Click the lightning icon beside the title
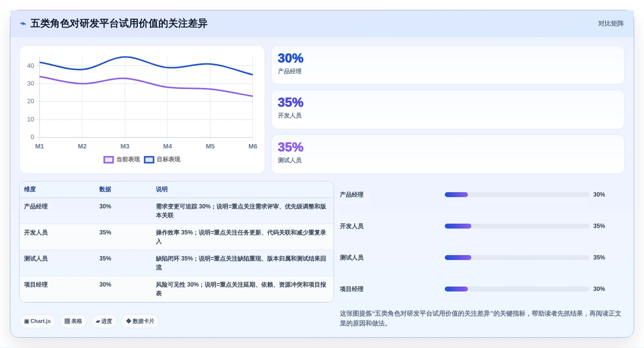 [23, 24]
